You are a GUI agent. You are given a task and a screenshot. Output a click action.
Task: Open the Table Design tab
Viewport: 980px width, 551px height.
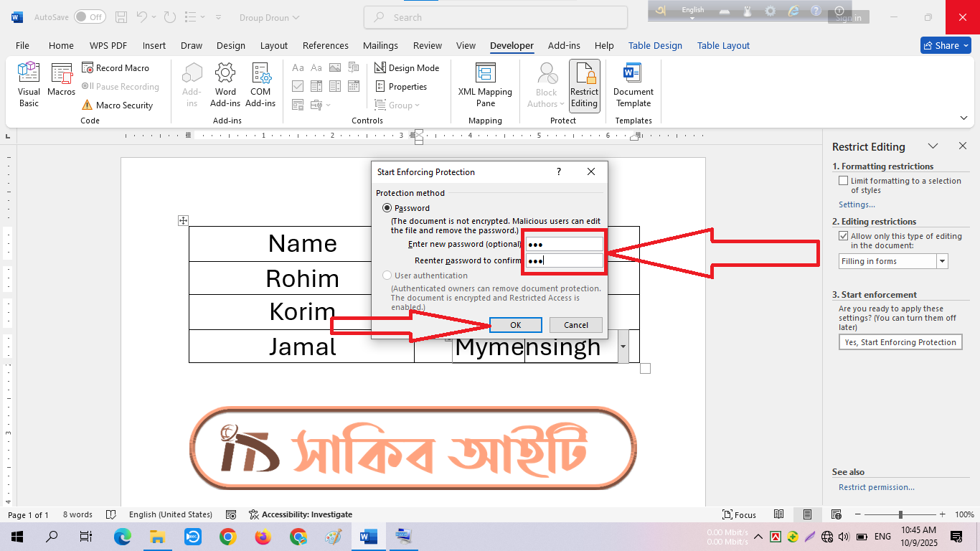(x=655, y=45)
